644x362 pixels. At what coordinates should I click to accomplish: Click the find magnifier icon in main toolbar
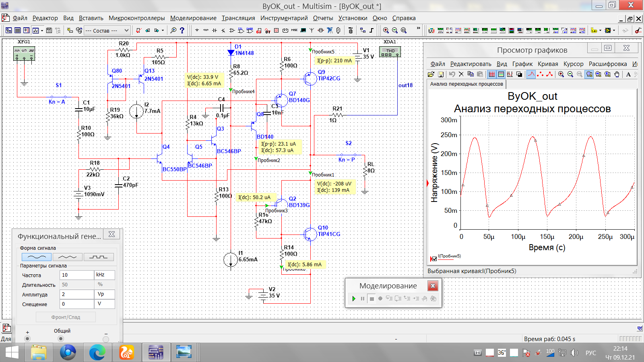[x=173, y=30]
